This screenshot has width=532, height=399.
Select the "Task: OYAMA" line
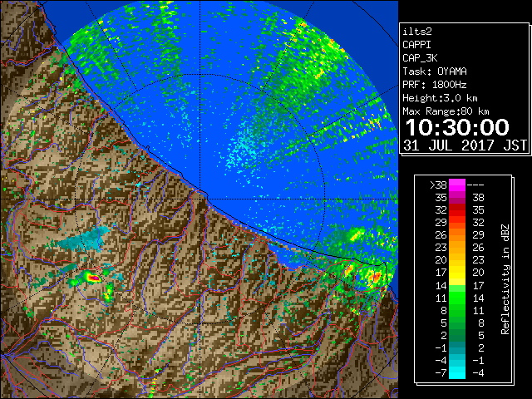point(434,71)
